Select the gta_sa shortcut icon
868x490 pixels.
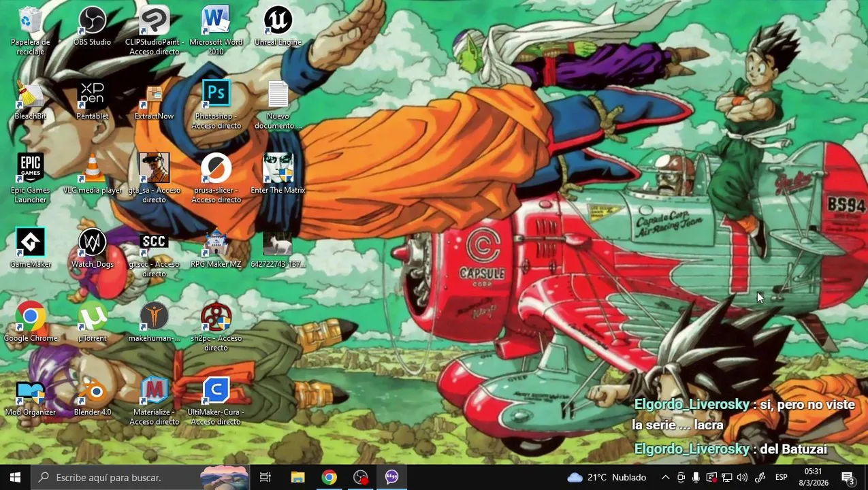pos(155,178)
